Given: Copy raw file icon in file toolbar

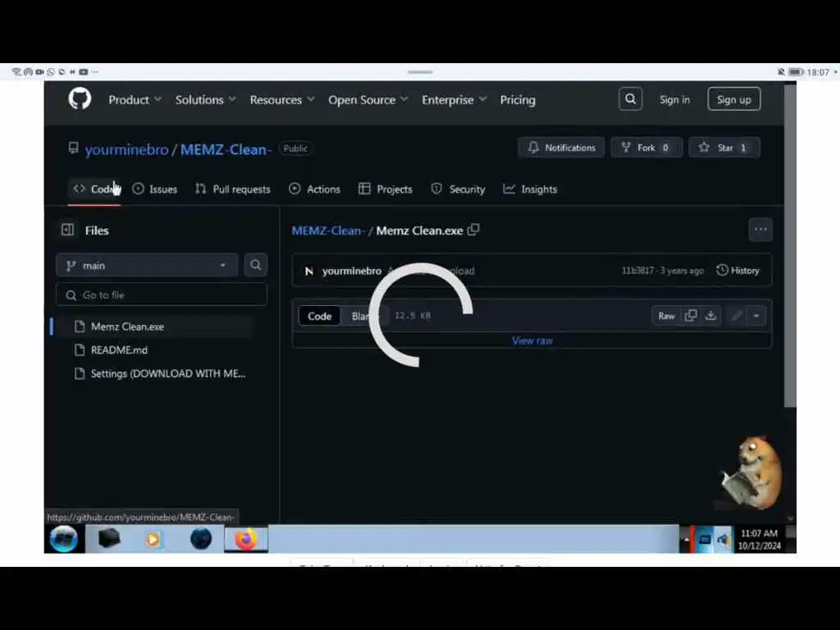Looking at the screenshot, I should (x=691, y=316).
